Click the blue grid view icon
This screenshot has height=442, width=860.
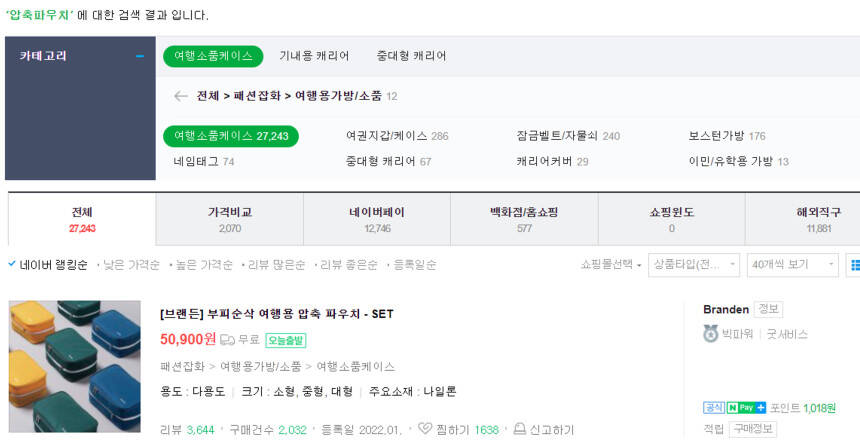coord(854,265)
